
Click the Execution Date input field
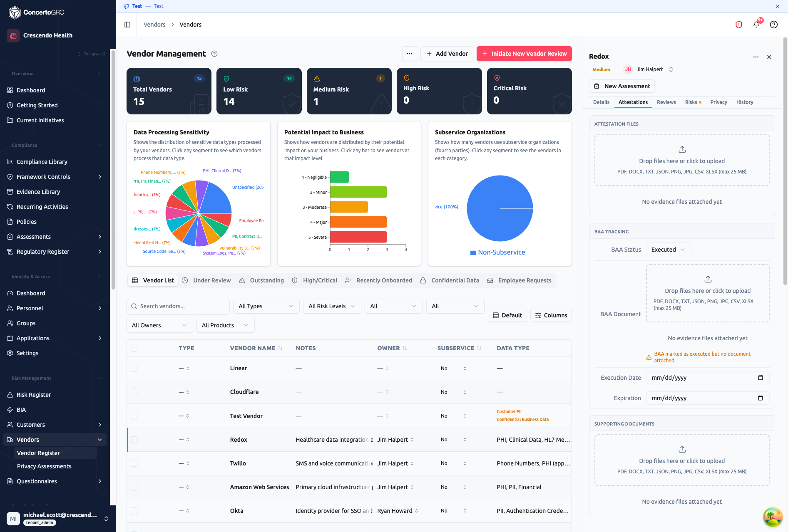708,378
